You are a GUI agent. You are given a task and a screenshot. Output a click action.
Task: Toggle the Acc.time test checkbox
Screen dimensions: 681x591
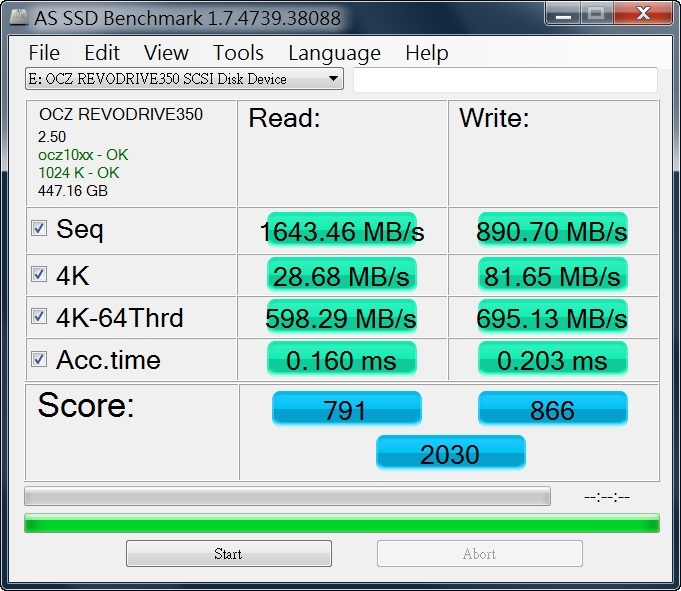click(x=39, y=359)
